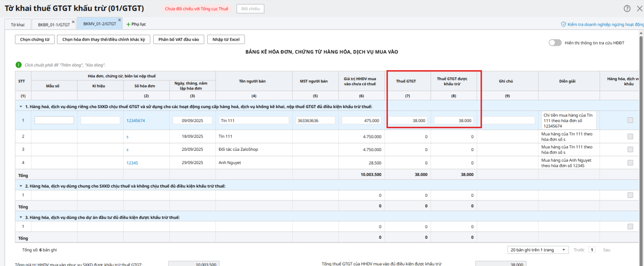Click the Thuế GTGT field showing 38.000
Viewport: 644px width, 266px height.
[x=408, y=121]
